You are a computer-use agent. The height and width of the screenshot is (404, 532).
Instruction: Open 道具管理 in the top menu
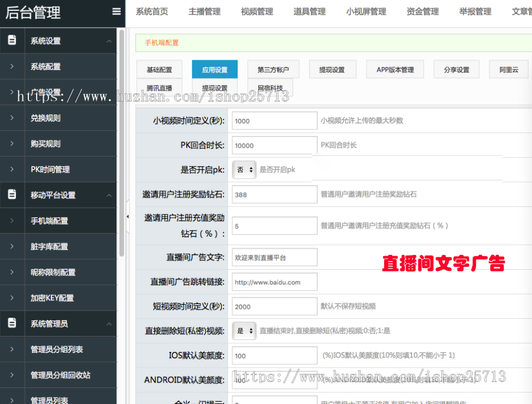tap(309, 12)
